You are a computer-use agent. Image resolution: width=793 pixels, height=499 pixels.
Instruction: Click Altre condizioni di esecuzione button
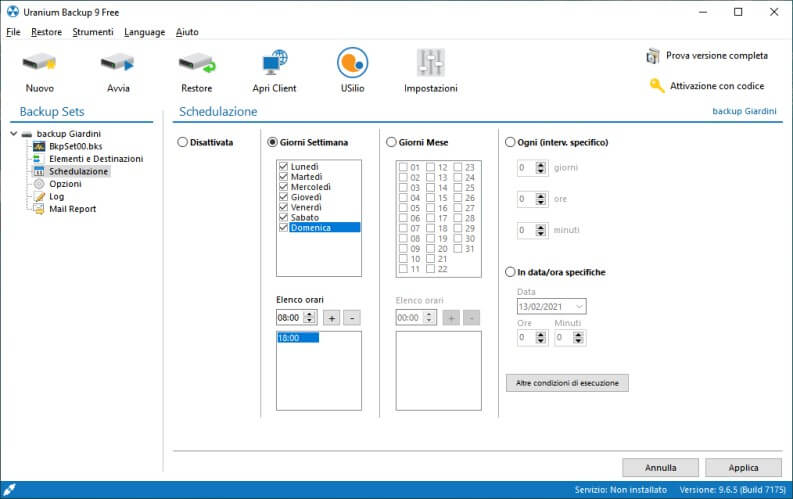[567, 383]
